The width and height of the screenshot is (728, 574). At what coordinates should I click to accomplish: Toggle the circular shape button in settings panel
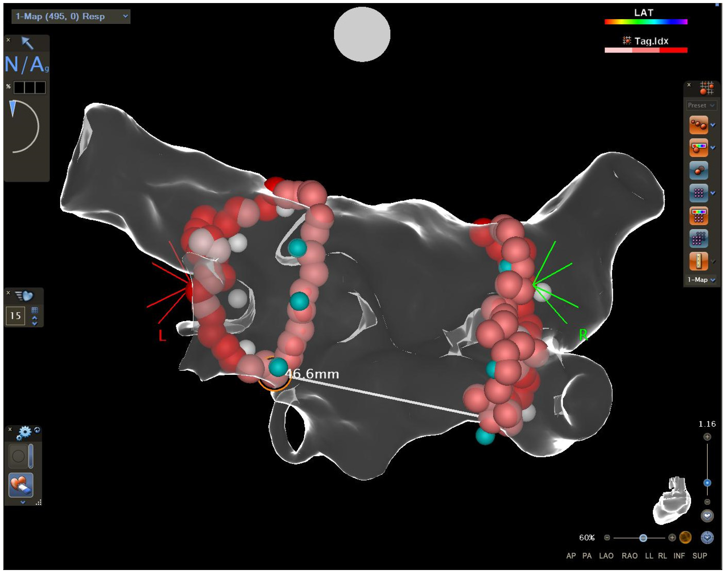click(x=18, y=456)
